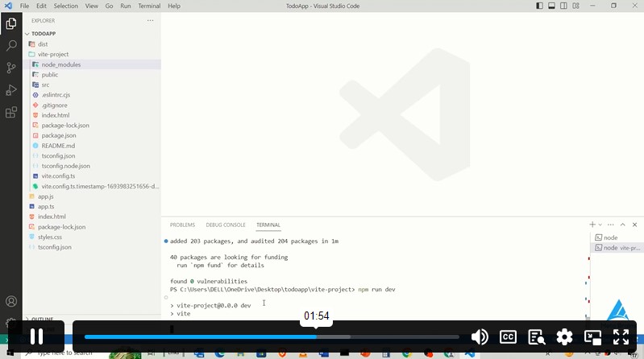Open the Help menu
The height and width of the screenshot is (359, 644).
pos(174,6)
